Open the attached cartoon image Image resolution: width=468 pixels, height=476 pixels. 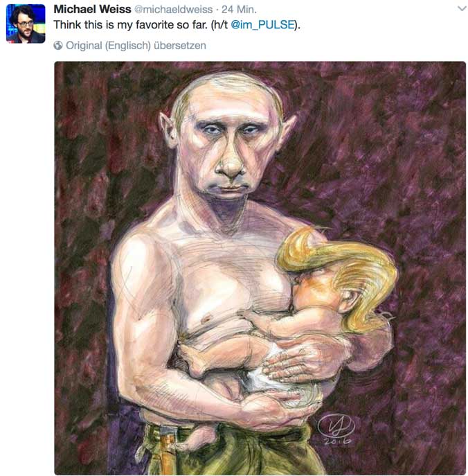tap(260, 268)
